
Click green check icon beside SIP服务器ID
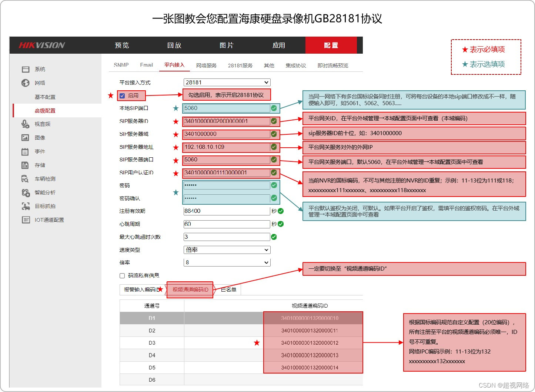274,121
